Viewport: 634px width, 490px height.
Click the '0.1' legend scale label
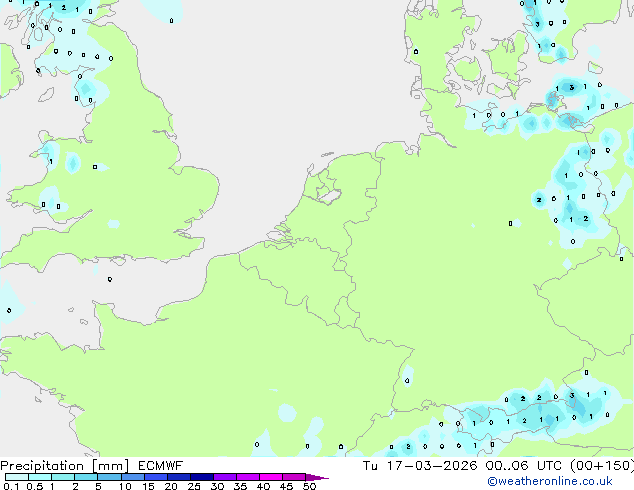[x=11, y=486]
